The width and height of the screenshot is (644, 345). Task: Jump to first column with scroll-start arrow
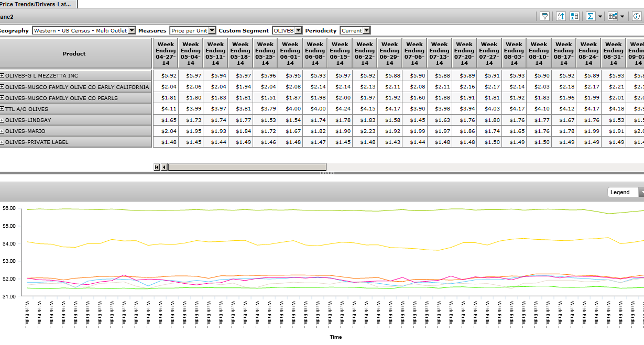[157, 167]
